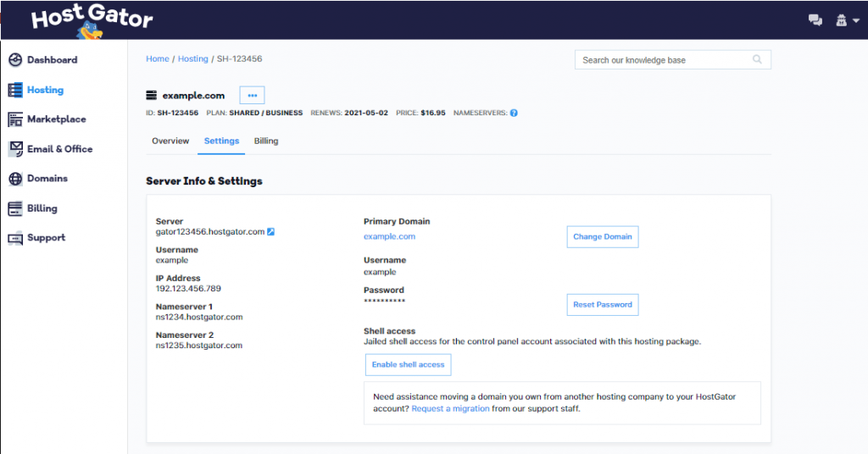
Task: Click the price $16.95 value
Action: 433,113
